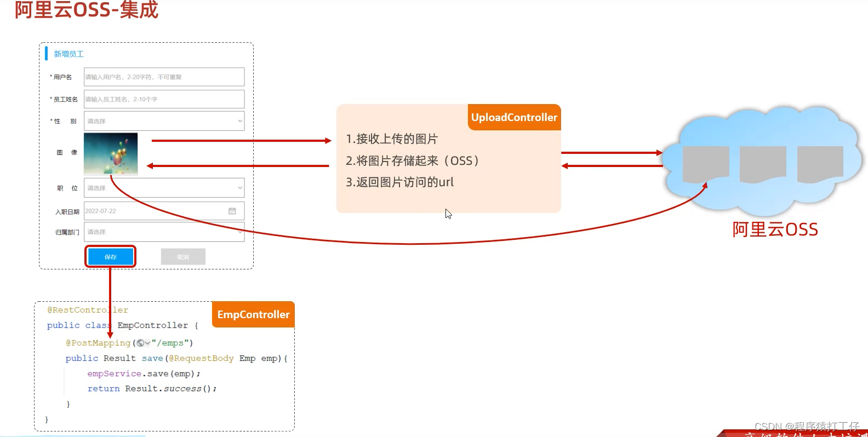Click the @RequestBody annotation in save method
This screenshot has height=437, width=868.
[201, 358]
